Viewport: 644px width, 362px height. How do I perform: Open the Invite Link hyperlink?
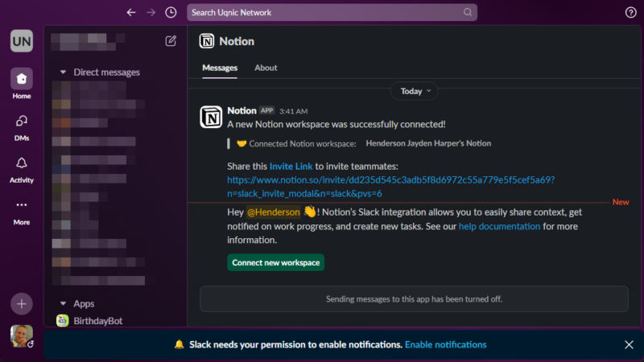(291, 167)
